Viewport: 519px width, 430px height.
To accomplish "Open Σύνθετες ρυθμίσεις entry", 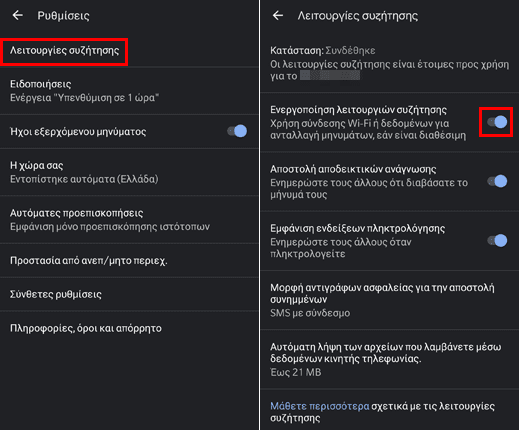I will pyautogui.click(x=129, y=294).
